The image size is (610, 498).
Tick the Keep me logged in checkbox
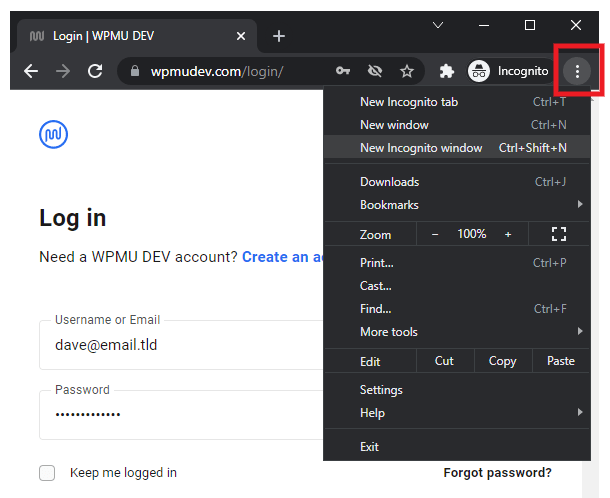(47, 473)
